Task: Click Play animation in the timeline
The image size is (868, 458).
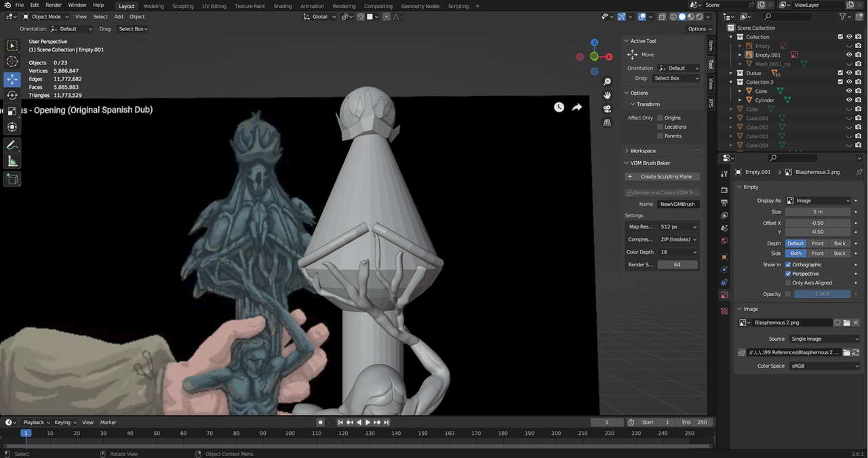Action: [368, 422]
